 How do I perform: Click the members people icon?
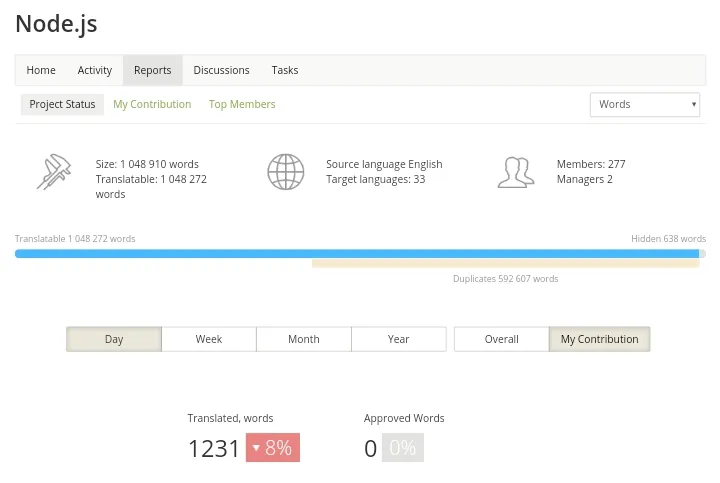coord(516,172)
